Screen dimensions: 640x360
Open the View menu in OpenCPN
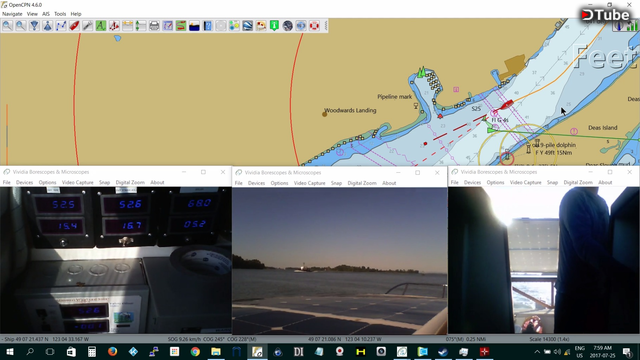(x=32, y=14)
